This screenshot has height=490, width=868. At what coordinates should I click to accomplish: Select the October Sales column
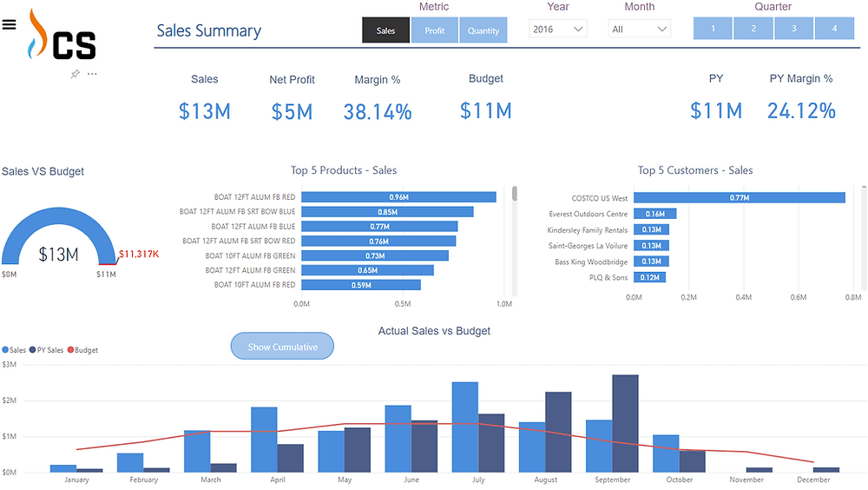666,454
